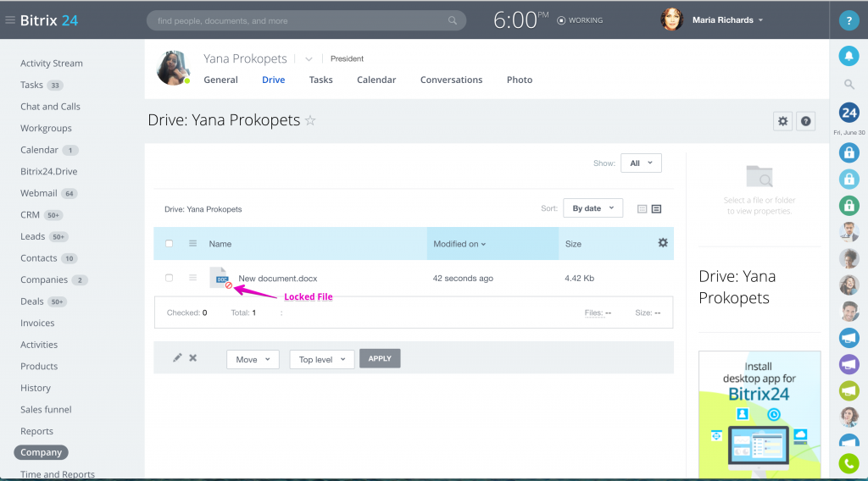Open the blue help question mark at top right
Image resolution: width=868 pixels, height=481 pixels.
point(849,20)
